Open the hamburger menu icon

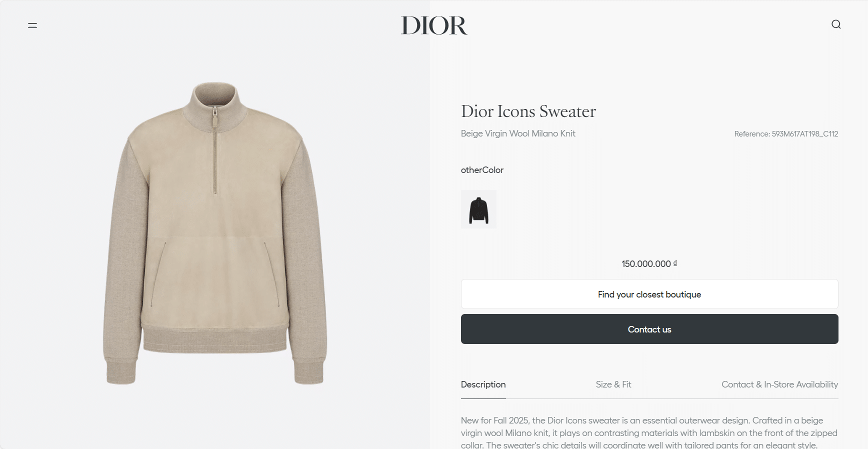32,25
